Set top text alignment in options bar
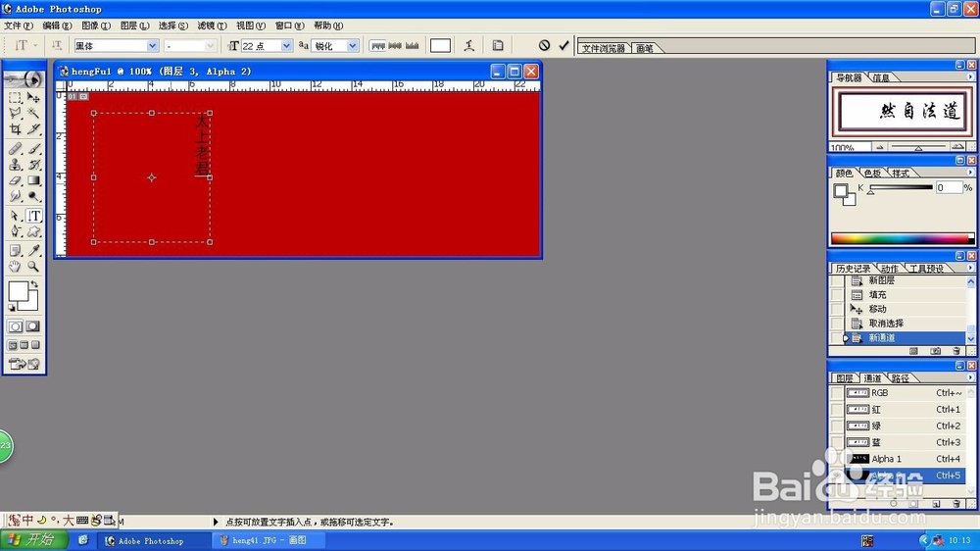Screen dimensions: 980x551 [377, 46]
